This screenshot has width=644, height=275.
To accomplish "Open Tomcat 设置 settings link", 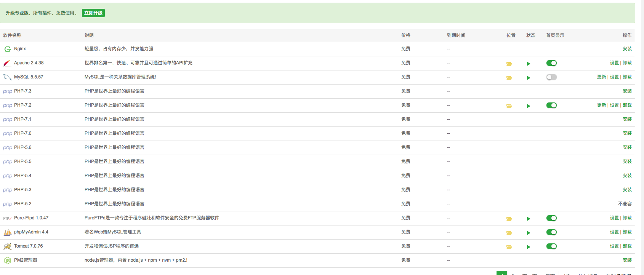I will 614,246.
